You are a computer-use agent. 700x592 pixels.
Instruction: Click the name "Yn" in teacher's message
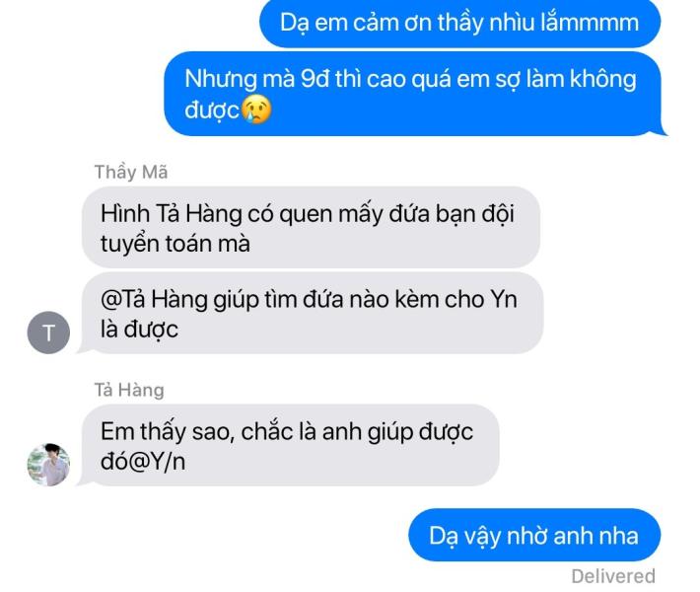tap(504, 299)
